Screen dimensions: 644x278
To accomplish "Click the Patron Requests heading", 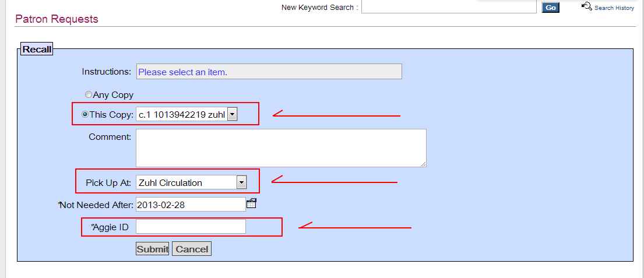I will (x=57, y=19).
